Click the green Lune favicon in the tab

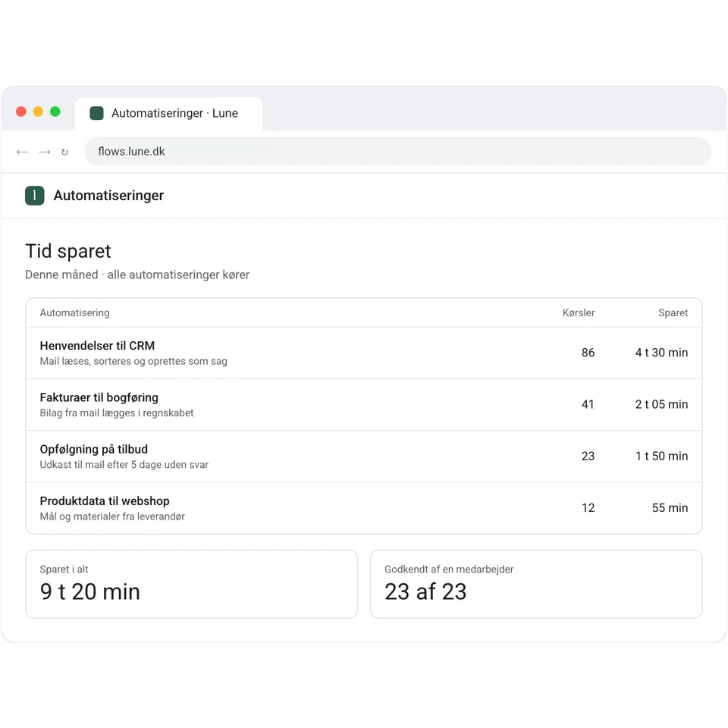pos(96,113)
